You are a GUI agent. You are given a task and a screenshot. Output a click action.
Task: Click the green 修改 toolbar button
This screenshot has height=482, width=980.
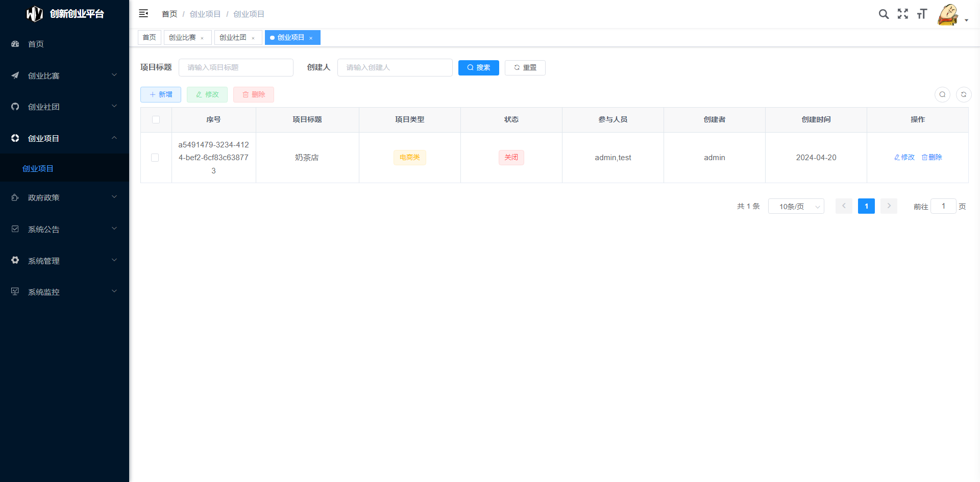pyautogui.click(x=207, y=94)
